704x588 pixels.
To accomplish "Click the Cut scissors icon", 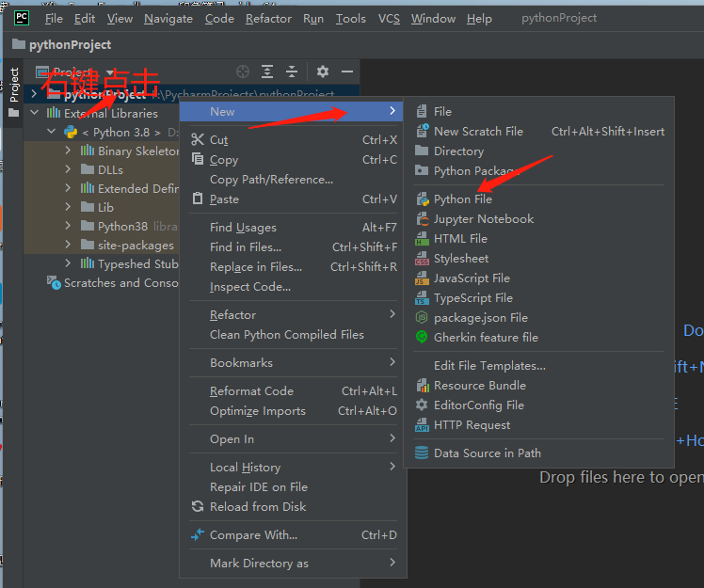I will click(198, 139).
